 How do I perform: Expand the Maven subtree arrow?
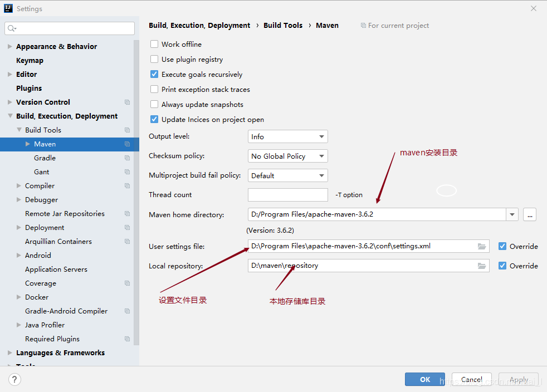coord(28,144)
